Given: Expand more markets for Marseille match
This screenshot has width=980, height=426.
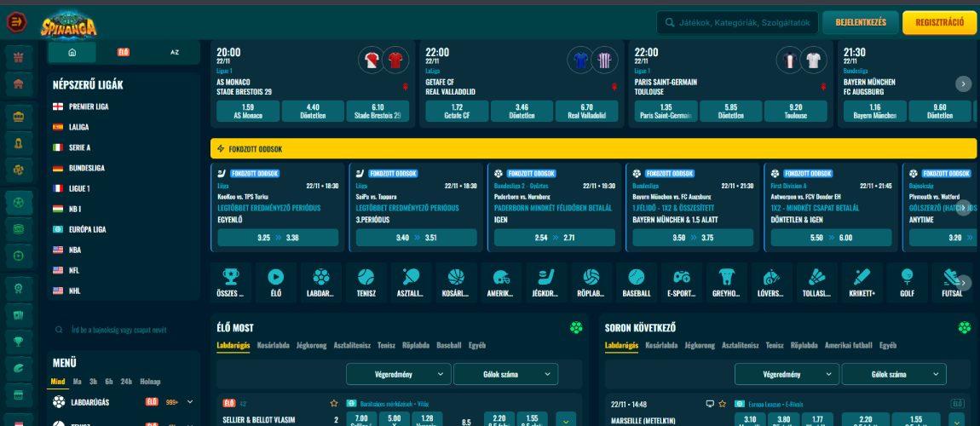Looking at the screenshot, I should 956,420.
